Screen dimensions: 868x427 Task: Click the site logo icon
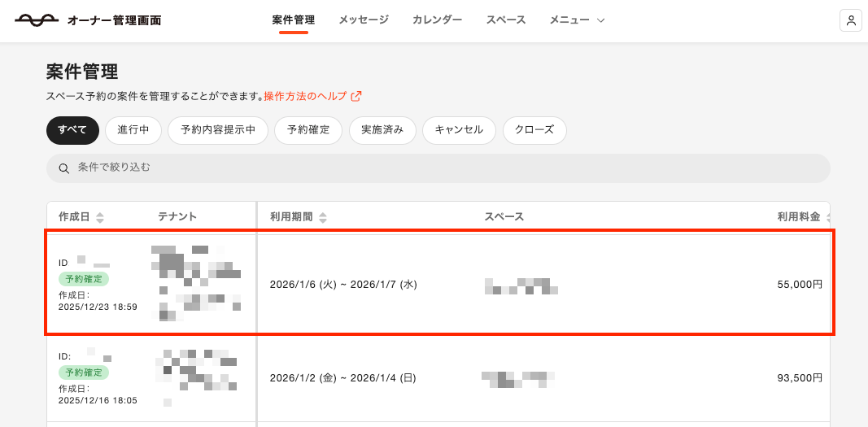pos(37,20)
